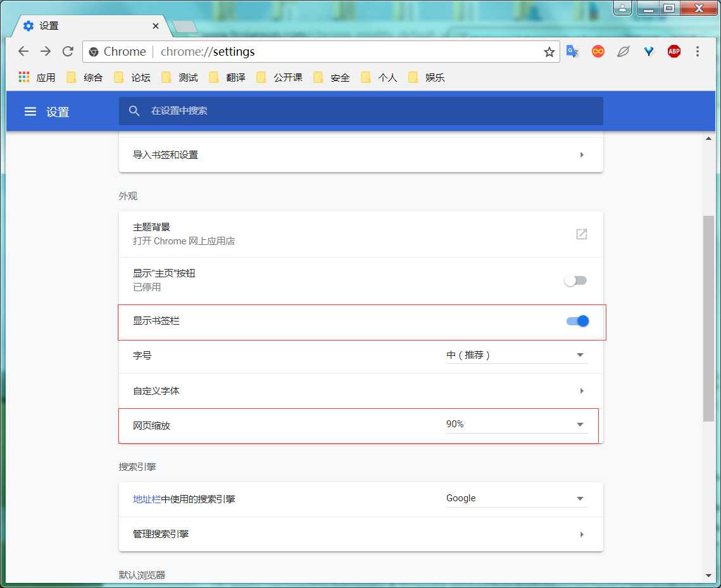721x588 pixels.
Task: Click the 设置 title in blue header
Action: (58, 112)
